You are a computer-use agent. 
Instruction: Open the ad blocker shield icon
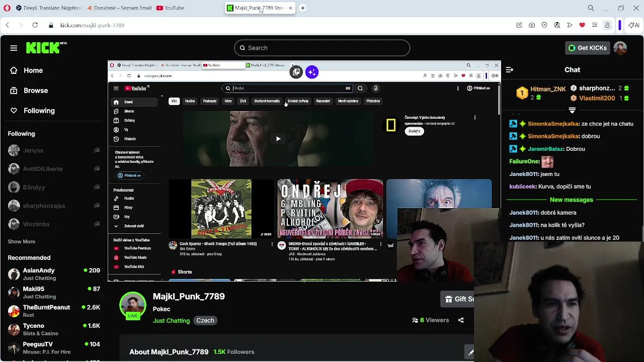[x=544, y=25]
